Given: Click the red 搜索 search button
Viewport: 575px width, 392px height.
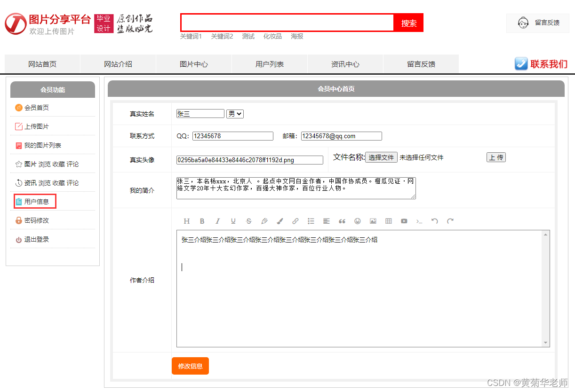Looking at the screenshot, I should tap(409, 23).
